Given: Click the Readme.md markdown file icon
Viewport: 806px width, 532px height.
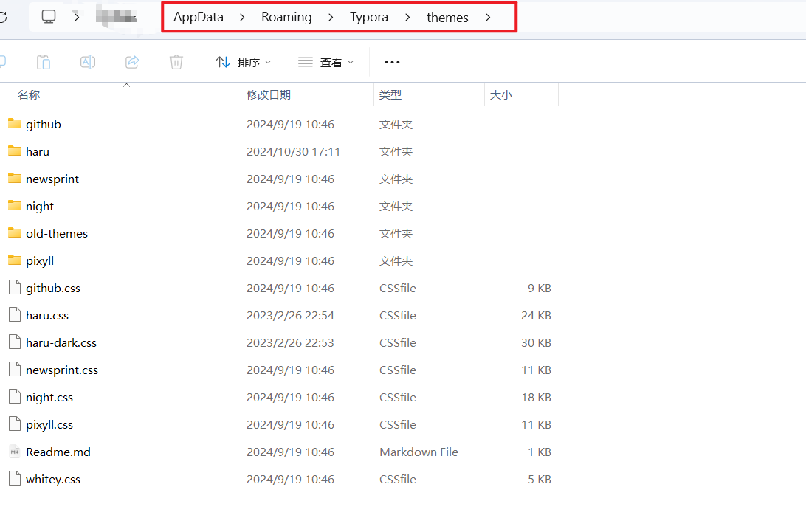Looking at the screenshot, I should [x=15, y=452].
